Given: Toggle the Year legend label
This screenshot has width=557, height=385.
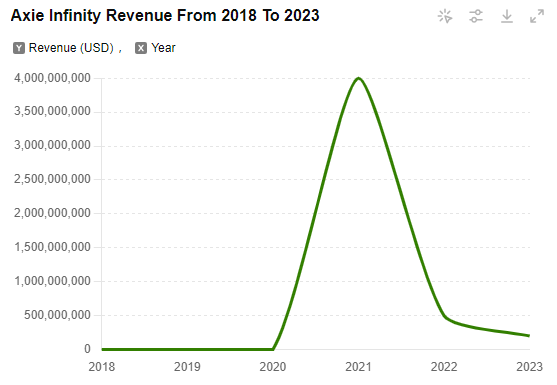Looking at the screenshot, I should 163,48.
